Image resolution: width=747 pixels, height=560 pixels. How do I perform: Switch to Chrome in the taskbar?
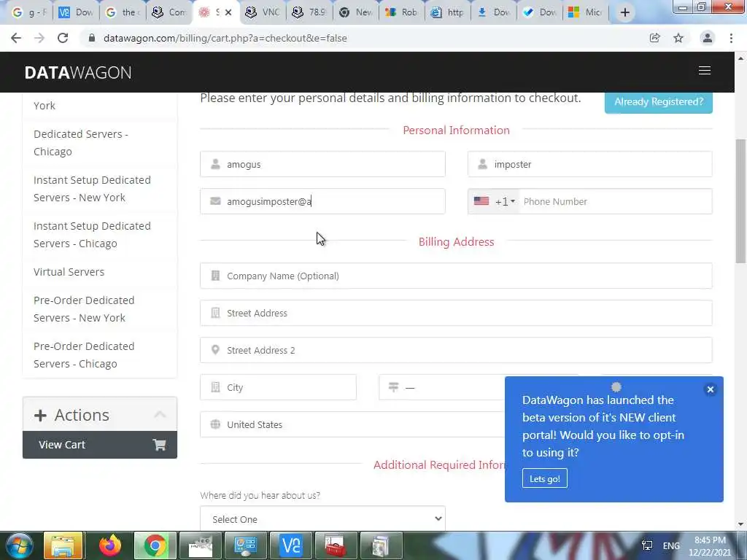click(155, 545)
